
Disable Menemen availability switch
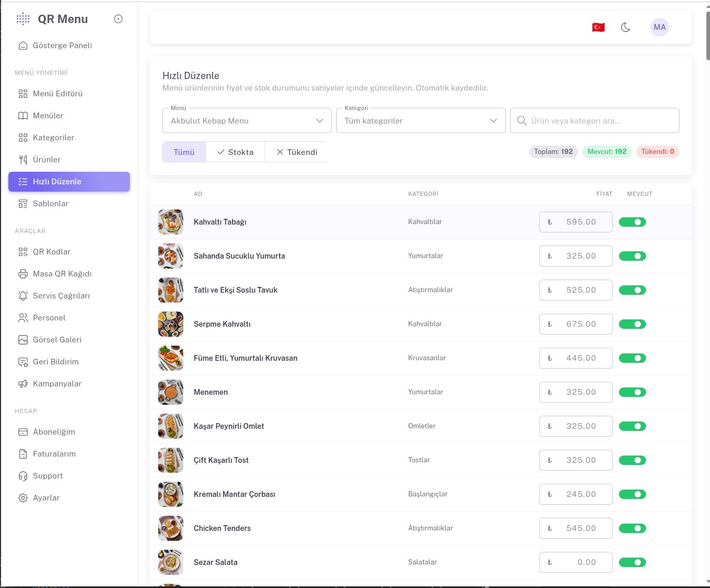pos(633,392)
